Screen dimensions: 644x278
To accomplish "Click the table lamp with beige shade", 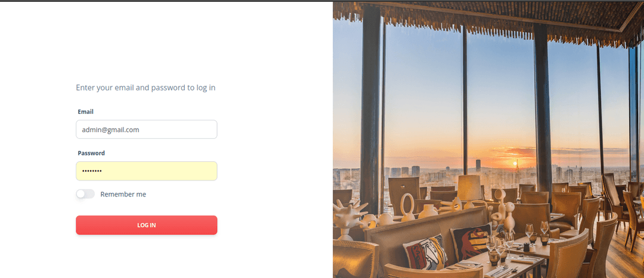I will pos(469,191).
